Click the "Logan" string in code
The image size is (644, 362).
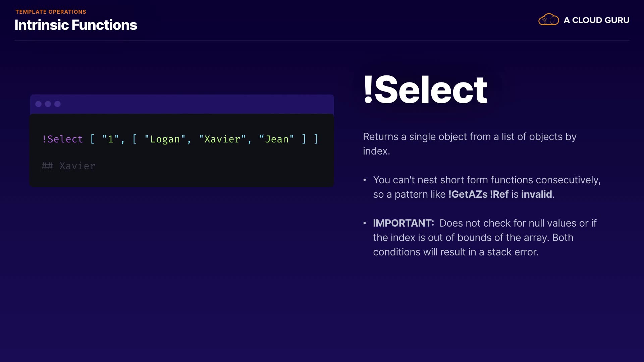[x=165, y=139]
